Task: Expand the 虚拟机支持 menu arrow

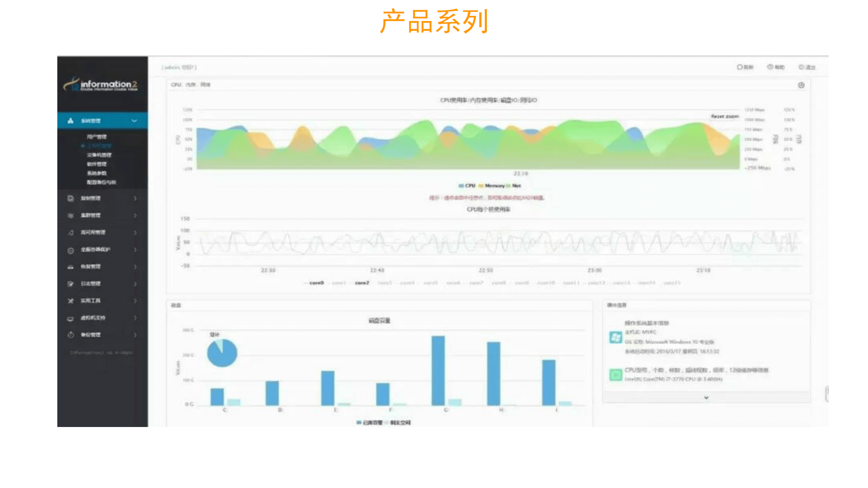Action: point(135,318)
